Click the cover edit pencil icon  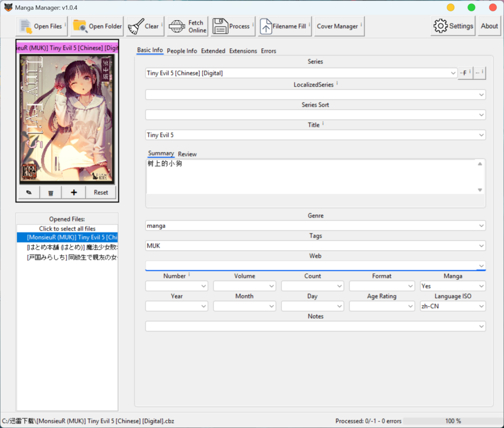(29, 193)
